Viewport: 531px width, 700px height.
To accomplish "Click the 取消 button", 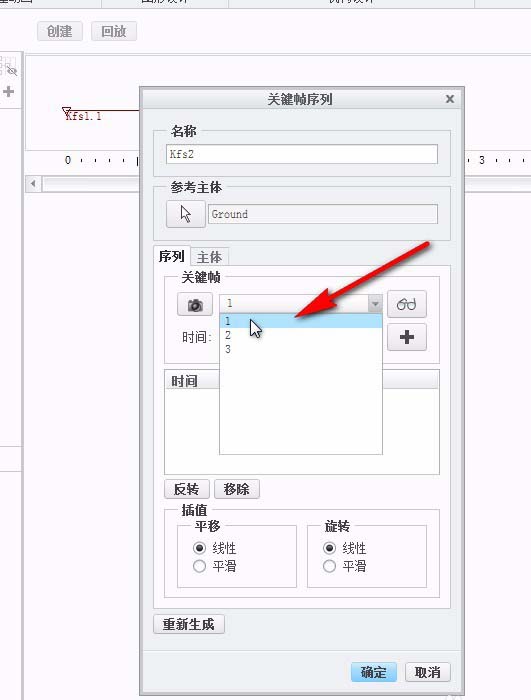I will coord(427,672).
